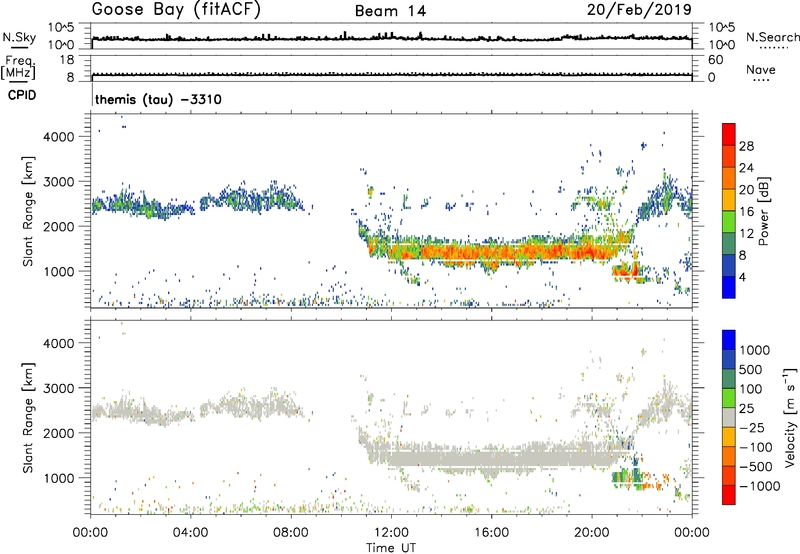800x554 pixels.
Task: Pick the green 25–100 m/s velocity segment
Action: [729, 398]
